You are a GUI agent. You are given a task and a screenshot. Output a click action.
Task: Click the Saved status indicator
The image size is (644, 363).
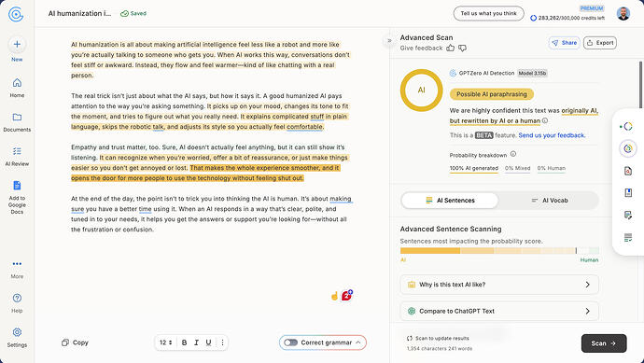click(133, 14)
